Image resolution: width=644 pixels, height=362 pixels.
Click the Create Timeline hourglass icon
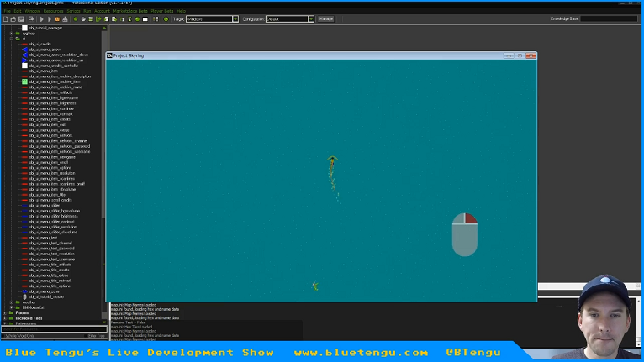[x=129, y=19]
